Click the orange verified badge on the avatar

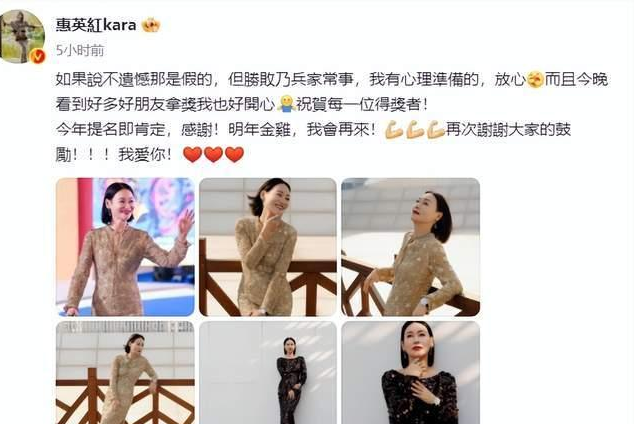click(38, 56)
